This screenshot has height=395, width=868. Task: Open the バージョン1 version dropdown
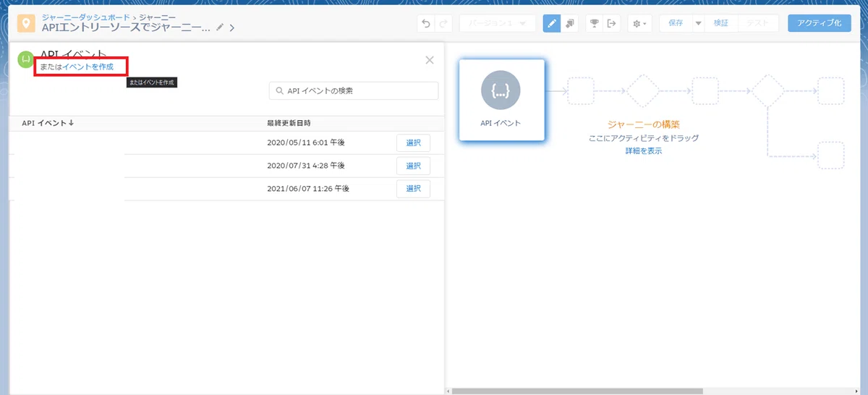(498, 23)
